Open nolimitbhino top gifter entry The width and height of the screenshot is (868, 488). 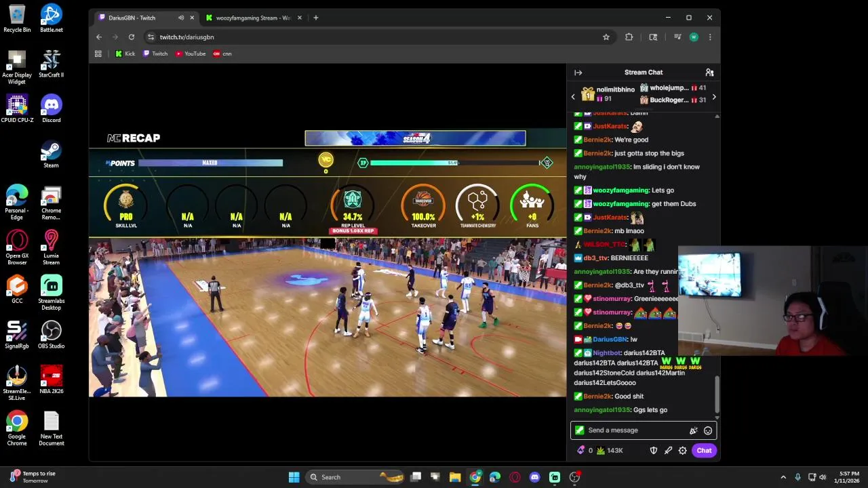coord(608,94)
